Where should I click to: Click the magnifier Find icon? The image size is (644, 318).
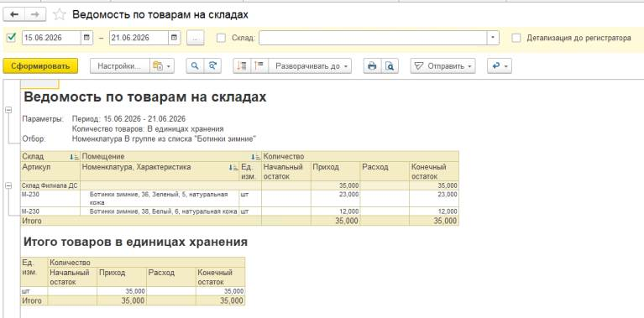[195, 66]
